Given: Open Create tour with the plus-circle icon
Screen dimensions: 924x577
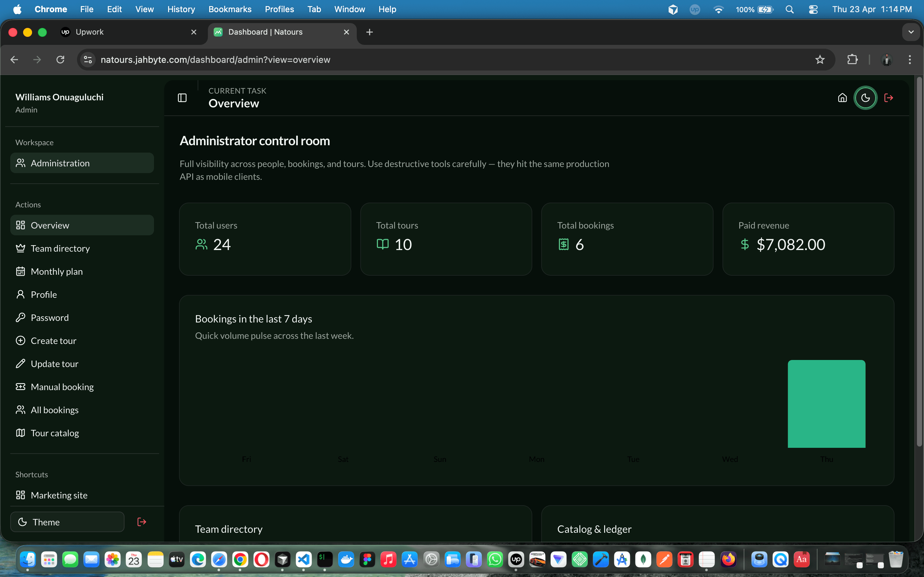Looking at the screenshot, I should pos(21,340).
